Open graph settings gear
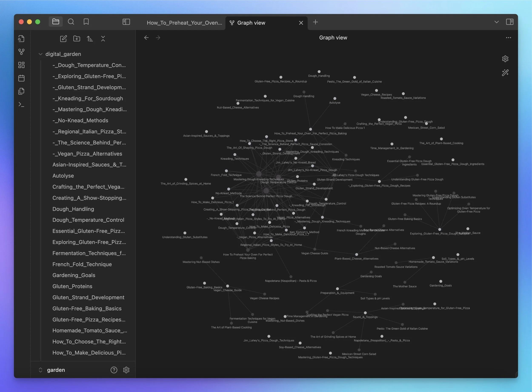Screen dimensions: 532x392 click(x=505, y=59)
